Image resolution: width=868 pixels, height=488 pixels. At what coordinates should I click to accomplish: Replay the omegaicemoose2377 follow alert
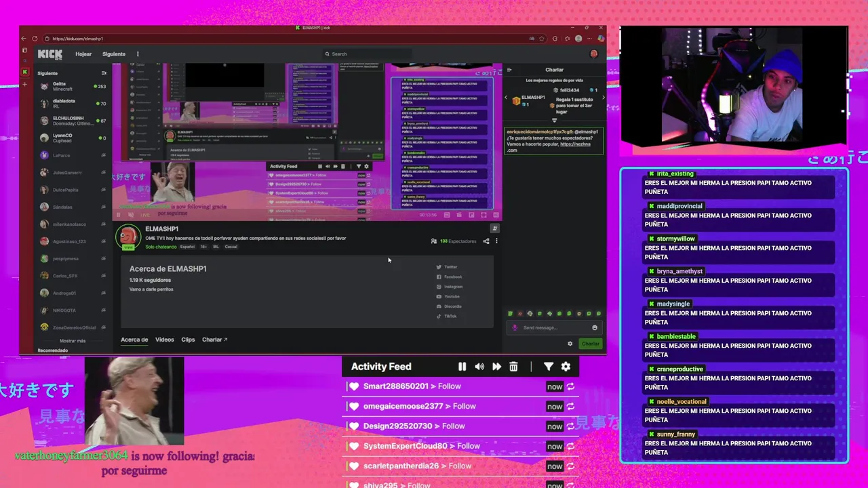click(571, 407)
